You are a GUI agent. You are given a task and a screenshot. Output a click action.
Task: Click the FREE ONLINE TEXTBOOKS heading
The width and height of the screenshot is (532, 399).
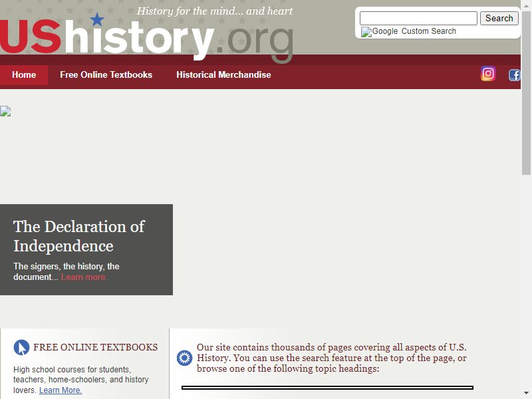pos(95,347)
